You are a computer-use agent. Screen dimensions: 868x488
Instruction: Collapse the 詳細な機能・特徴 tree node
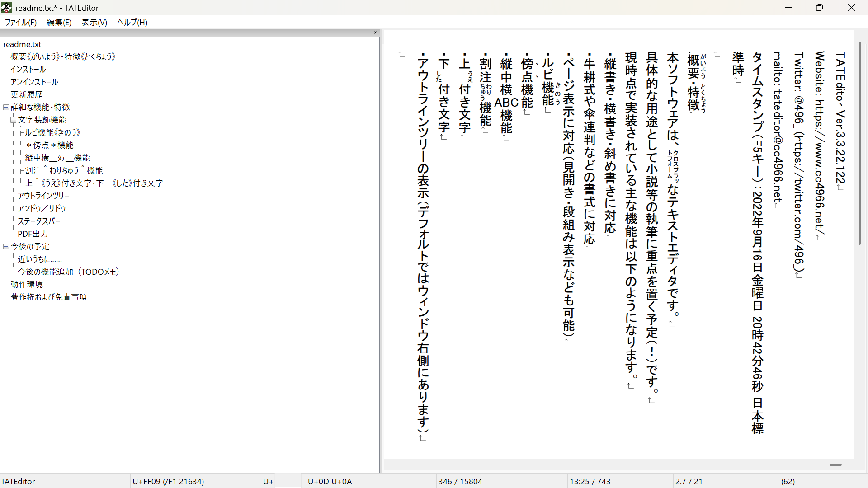(x=6, y=107)
